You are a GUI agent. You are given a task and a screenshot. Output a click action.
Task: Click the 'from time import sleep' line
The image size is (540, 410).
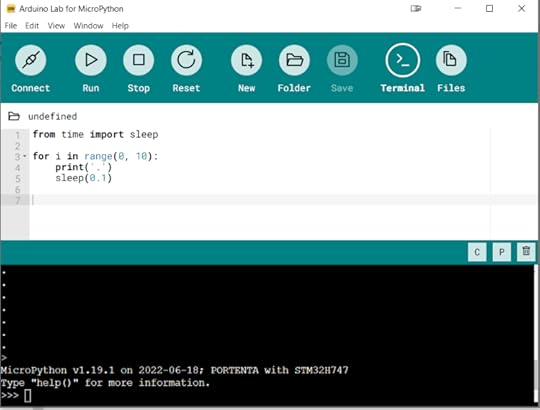pos(95,134)
